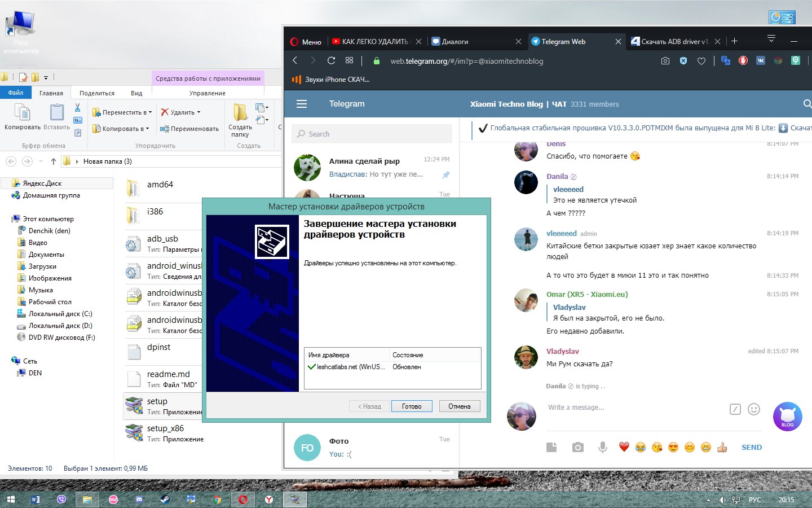Insert the red heart emoji
The width and height of the screenshot is (812, 508).
tap(624, 447)
